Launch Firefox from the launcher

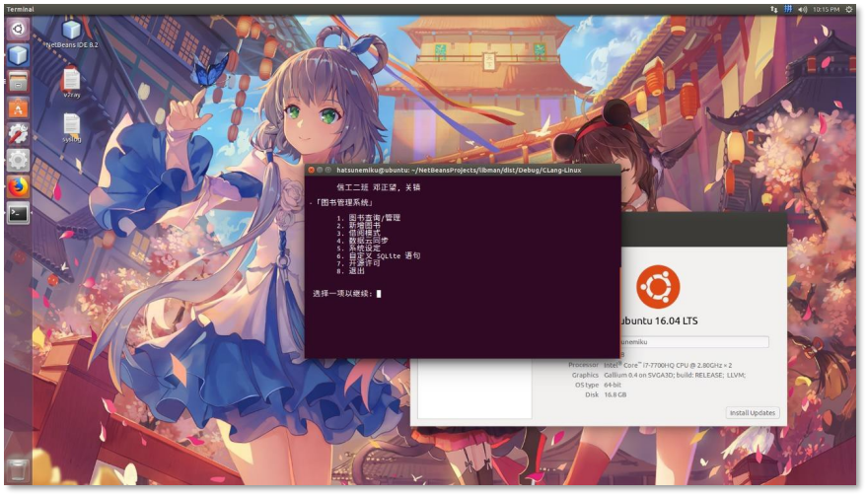[x=18, y=187]
